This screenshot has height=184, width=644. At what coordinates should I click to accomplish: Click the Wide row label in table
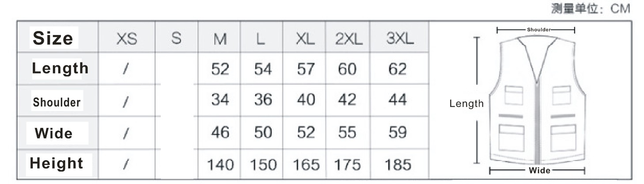(53, 133)
